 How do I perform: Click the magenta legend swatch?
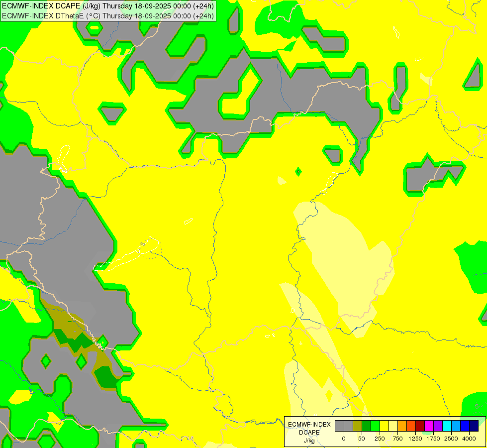[429, 426]
